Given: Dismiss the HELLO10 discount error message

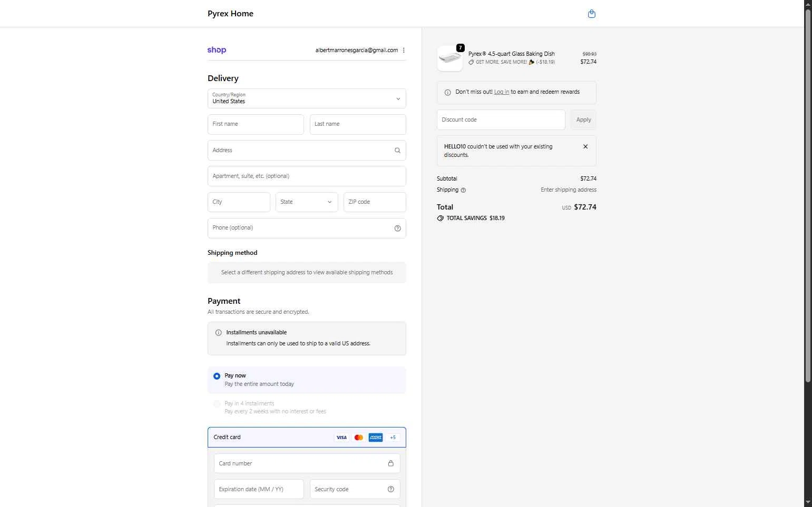Looking at the screenshot, I should click(585, 147).
